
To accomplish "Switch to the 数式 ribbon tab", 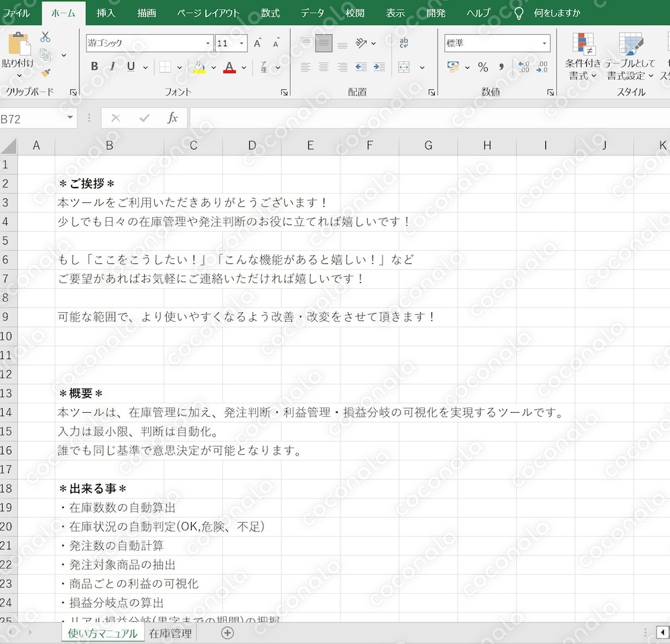I will point(271,13).
